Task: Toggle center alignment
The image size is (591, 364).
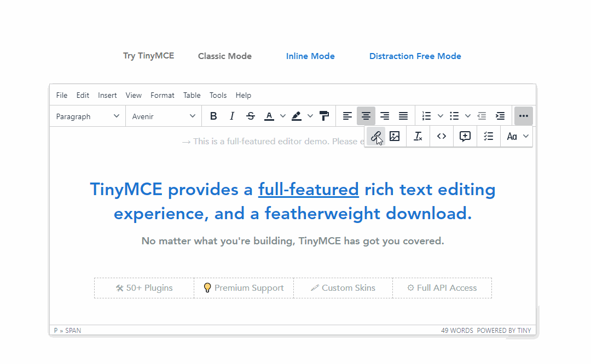Action: click(366, 116)
